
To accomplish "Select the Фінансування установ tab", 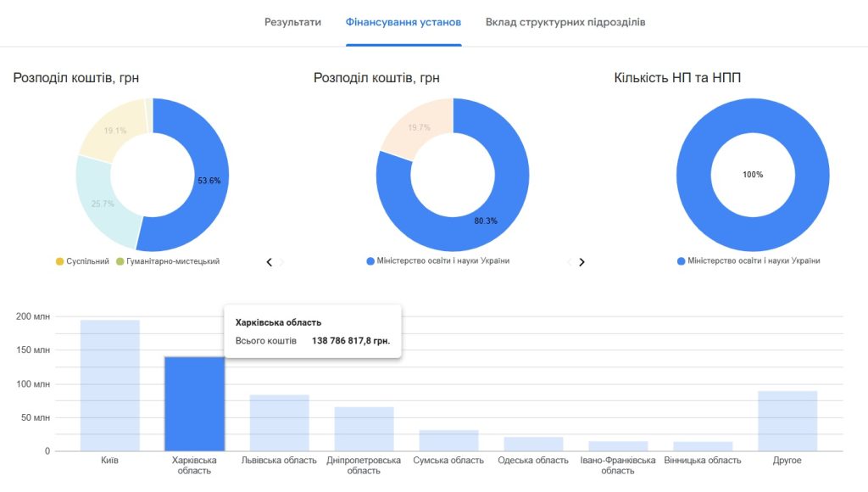I will [x=403, y=23].
